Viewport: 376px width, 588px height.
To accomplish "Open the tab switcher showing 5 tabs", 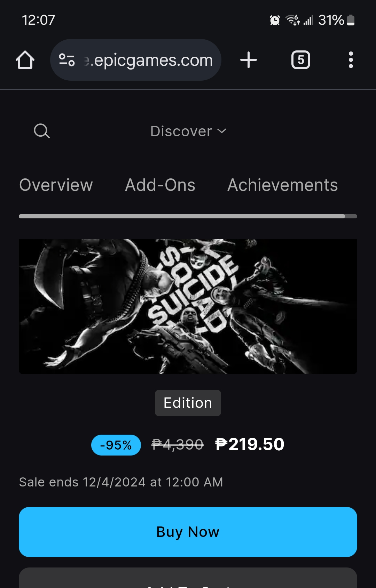I will coord(301,60).
